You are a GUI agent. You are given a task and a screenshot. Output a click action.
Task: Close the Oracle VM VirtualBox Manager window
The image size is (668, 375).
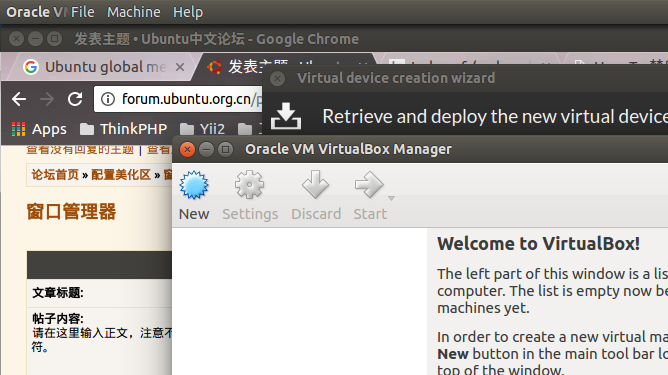click(187, 150)
